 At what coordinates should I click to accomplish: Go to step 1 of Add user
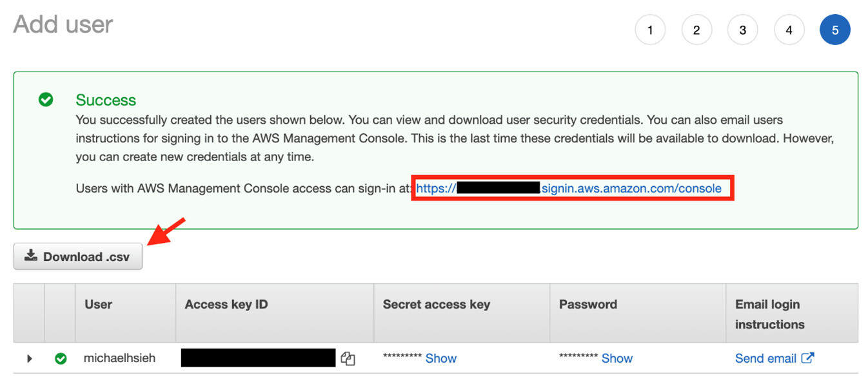click(650, 30)
